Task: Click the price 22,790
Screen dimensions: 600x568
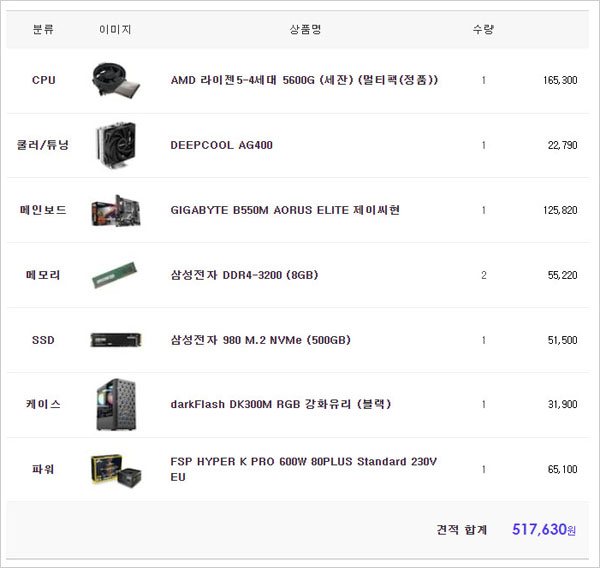Action: (x=562, y=145)
